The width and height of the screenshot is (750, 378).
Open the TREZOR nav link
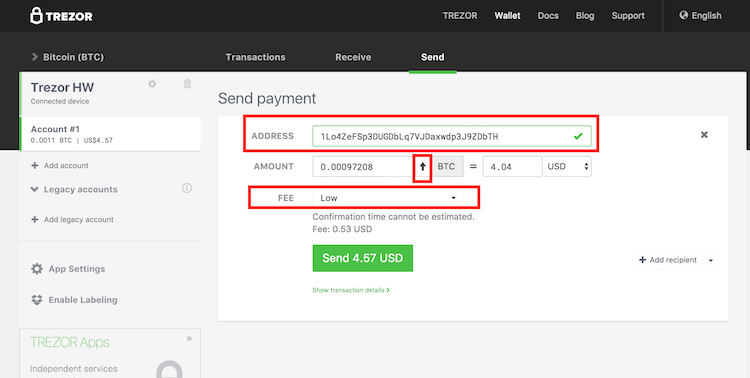(460, 16)
